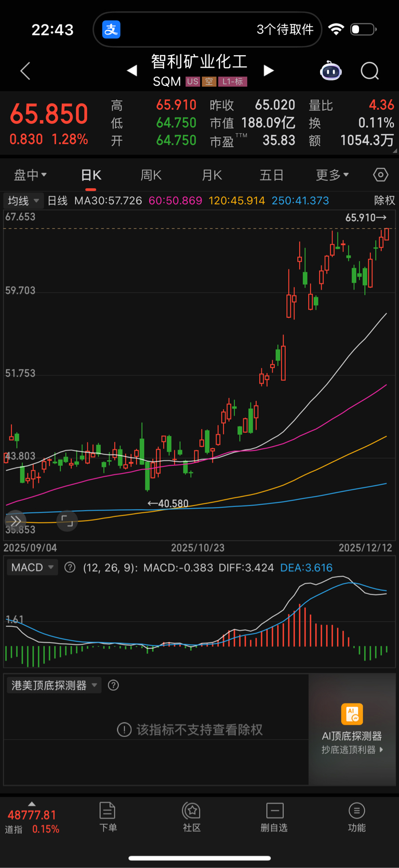Screen dimensions: 399x868
Task: Tap the 60:50.869 moving average value
Action: [176, 201]
